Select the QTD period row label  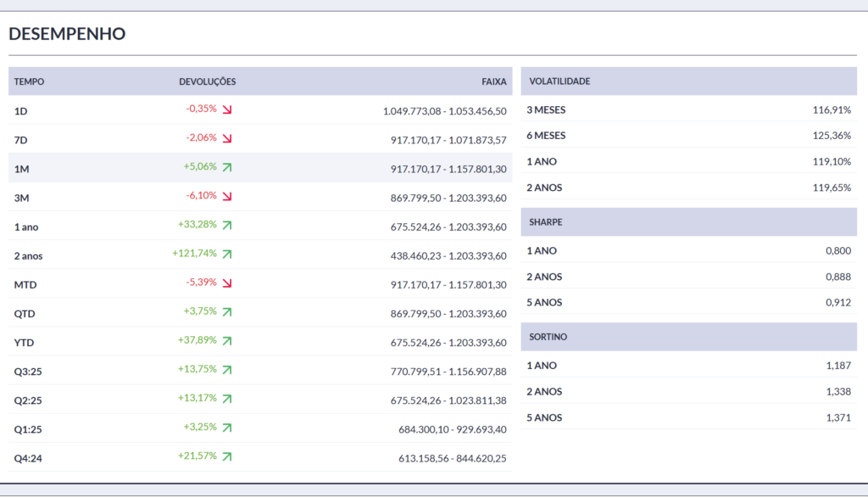point(25,314)
